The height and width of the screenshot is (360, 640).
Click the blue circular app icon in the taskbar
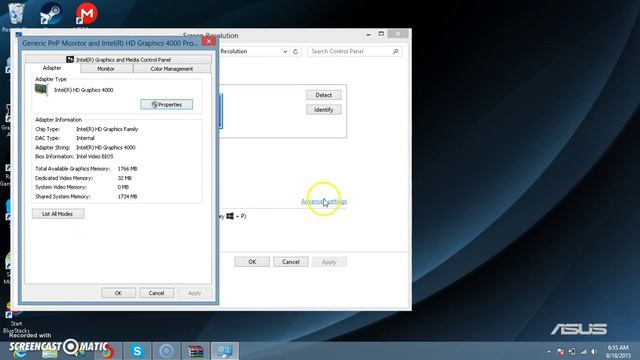pos(166,351)
